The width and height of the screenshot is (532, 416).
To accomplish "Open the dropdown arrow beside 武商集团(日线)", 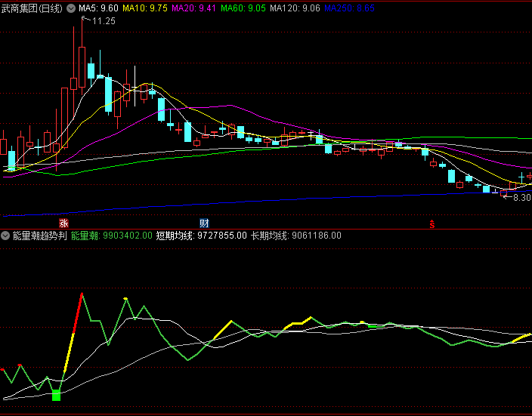I will tap(71, 8).
